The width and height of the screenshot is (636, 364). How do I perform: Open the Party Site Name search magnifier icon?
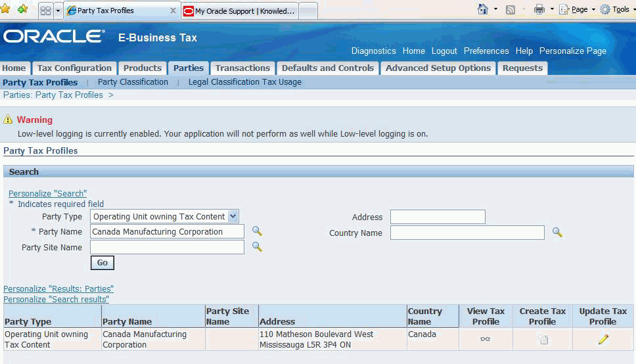257,247
